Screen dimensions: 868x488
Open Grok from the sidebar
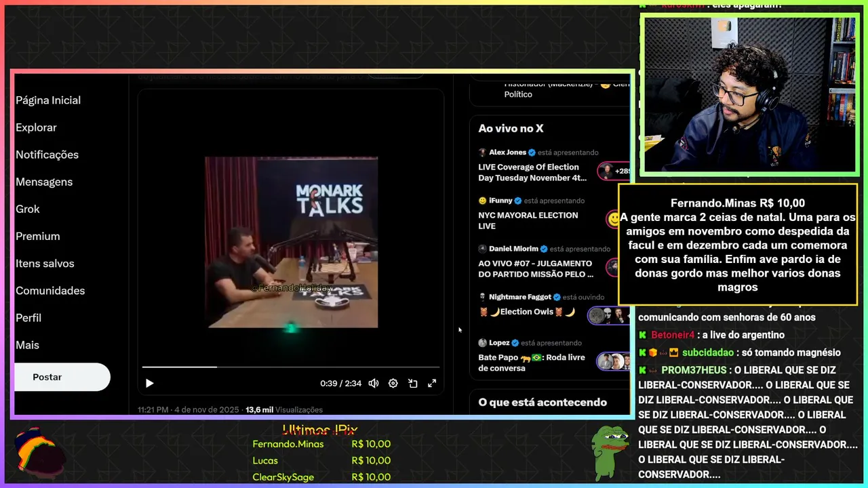[28, 209]
